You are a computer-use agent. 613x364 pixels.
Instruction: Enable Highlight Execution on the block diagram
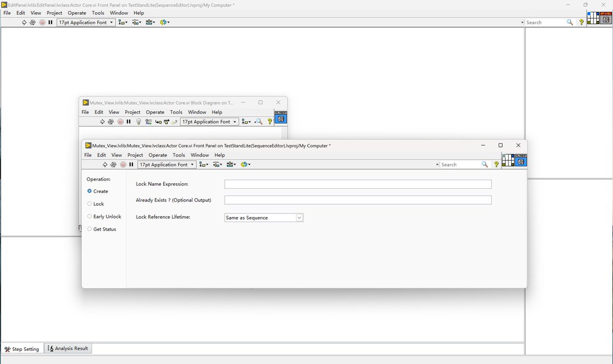click(x=138, y=122)
